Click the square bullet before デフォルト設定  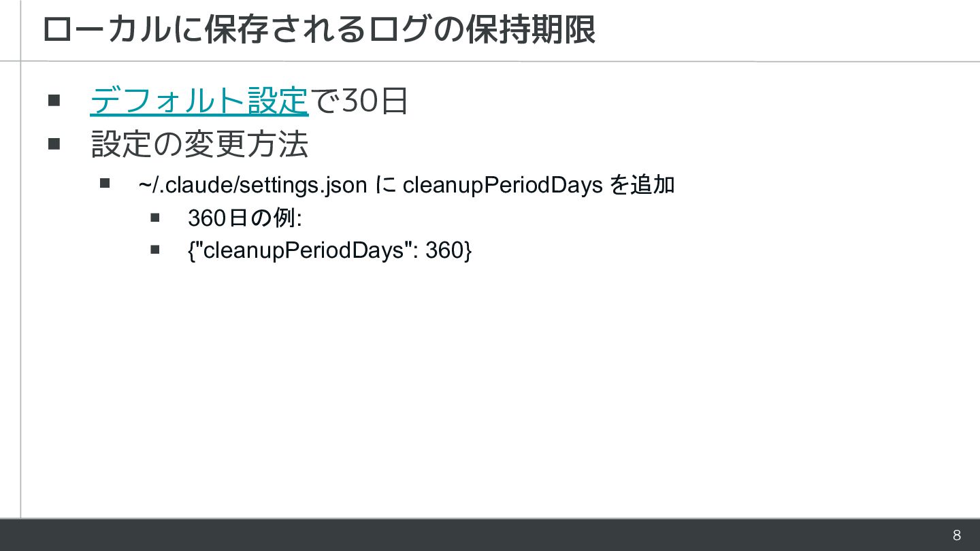(54, 101)
